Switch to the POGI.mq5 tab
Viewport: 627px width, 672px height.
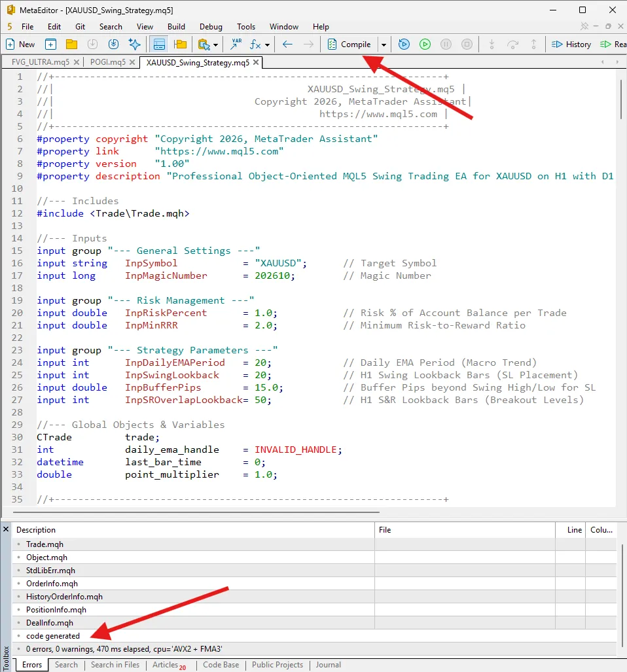pos(107,62)
